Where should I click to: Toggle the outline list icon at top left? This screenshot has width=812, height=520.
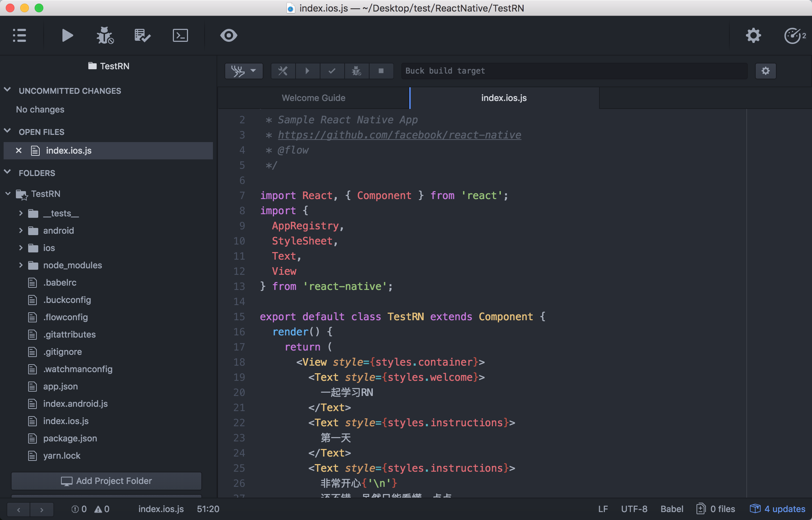pyautogui.click(x=19, y=36)
